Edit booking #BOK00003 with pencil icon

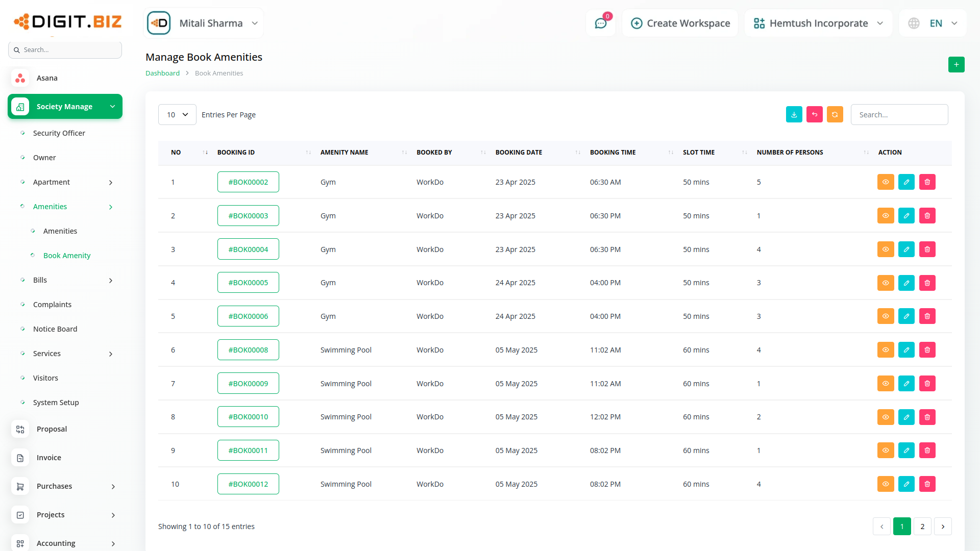point(906,216)
